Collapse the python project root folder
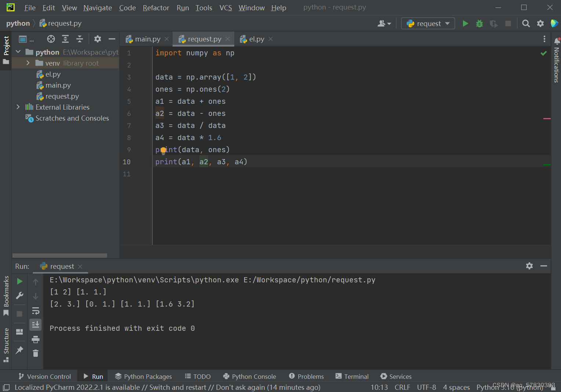 tap(18, 52)
